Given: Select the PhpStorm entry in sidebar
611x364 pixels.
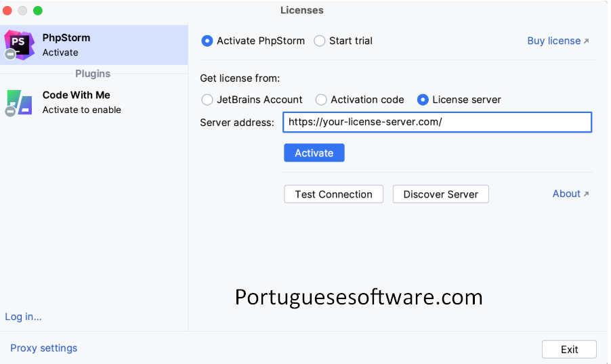Looking at the screenshot, I should [94, 45].
